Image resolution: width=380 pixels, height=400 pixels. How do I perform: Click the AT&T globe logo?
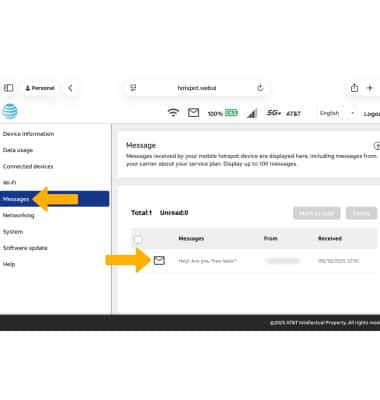coord(10,111)
